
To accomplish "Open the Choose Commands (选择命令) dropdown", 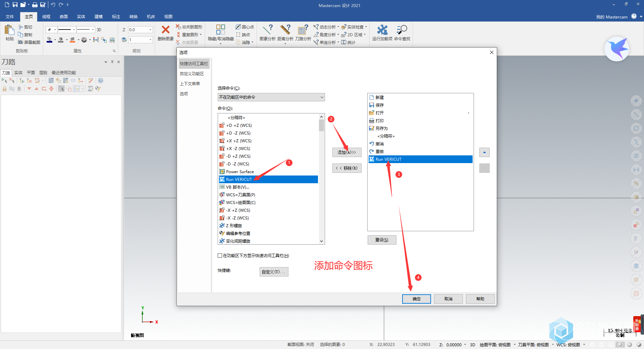I will click(271, 97).
